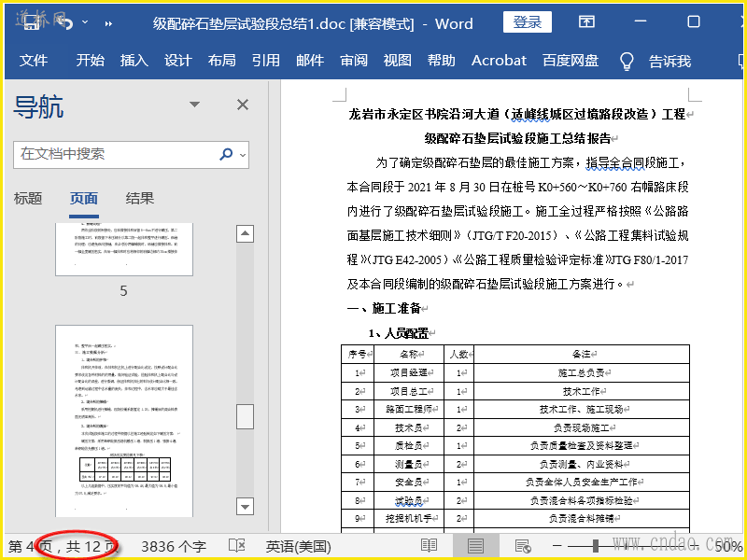Screen dimensions: 747x560
Task: Click the thumbnail scrollbar down arrow
Action: click(245, 507)
